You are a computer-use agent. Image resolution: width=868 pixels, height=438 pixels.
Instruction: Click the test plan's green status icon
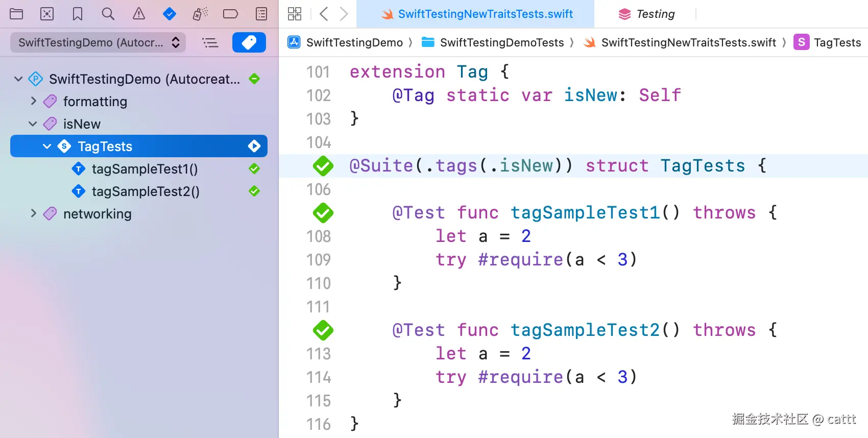click(254, 79)
